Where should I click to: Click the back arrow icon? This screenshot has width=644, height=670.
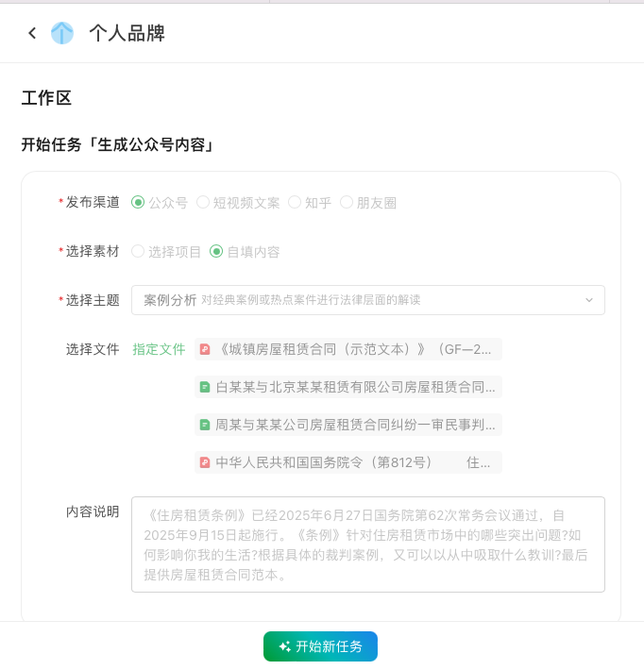32,33
